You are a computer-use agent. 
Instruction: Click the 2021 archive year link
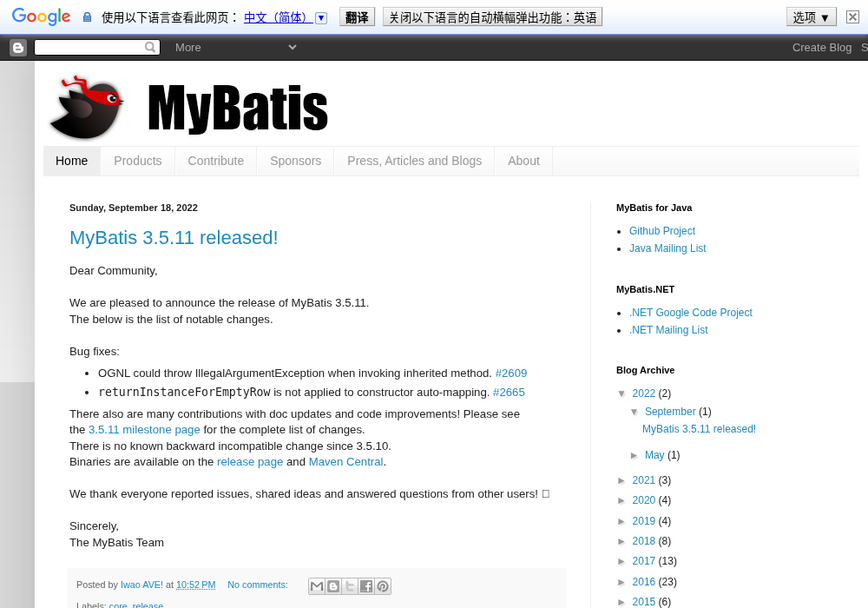[644, 480]
